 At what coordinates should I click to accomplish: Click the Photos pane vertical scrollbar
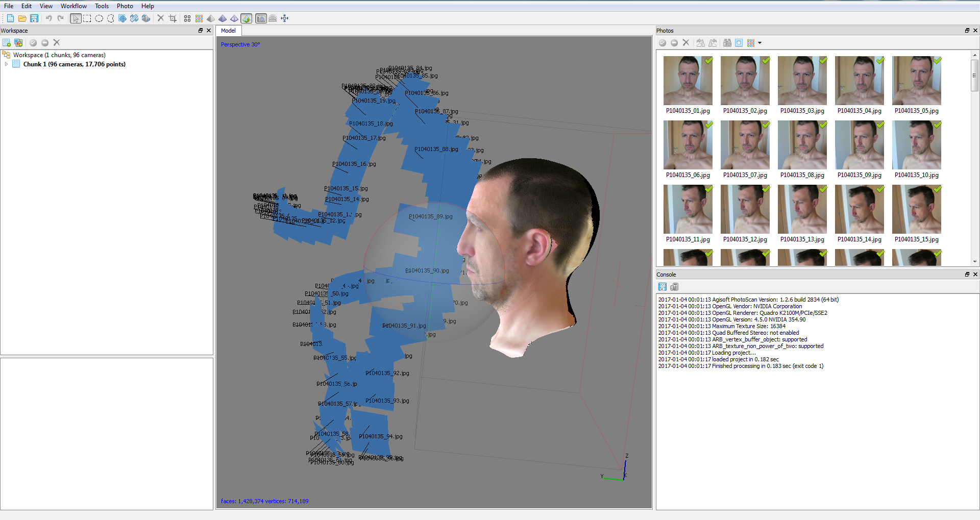click(974, 158)
